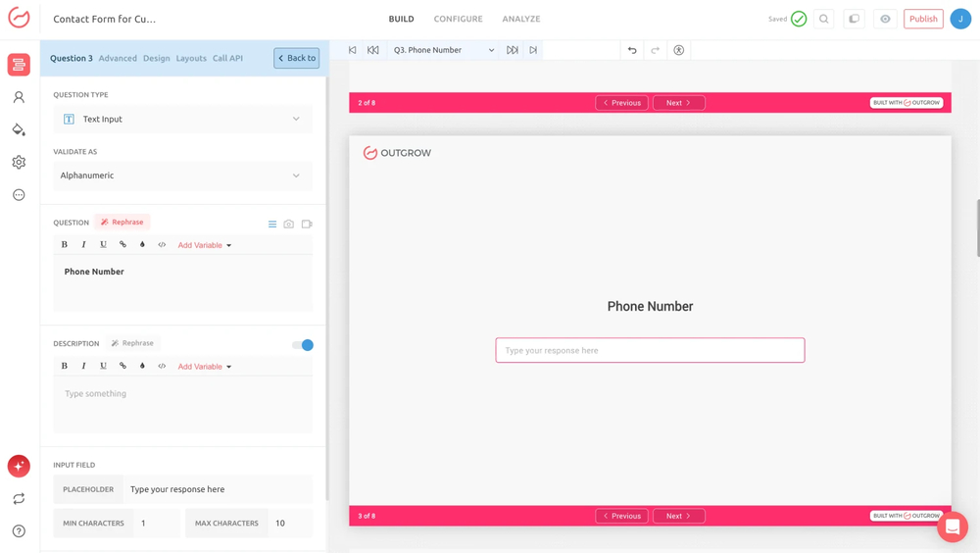Pick text color in the Question editor
The image size is (980, 553).
[142, 245]
